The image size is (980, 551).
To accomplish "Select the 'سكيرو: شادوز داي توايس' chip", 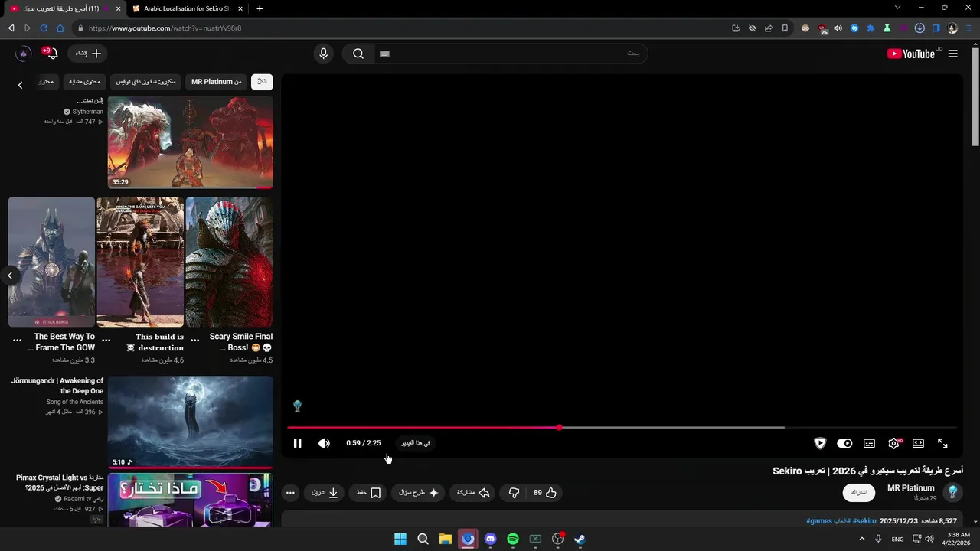I will tap(145, 82).
